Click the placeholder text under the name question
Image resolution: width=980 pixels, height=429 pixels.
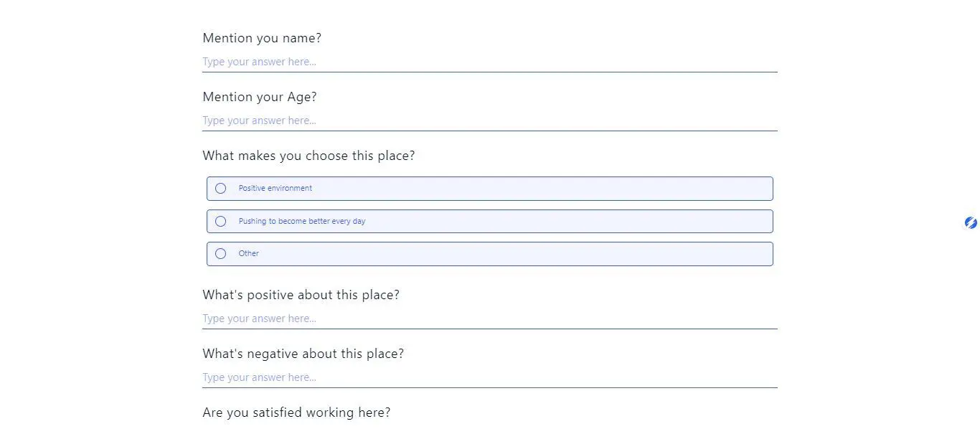258,62
